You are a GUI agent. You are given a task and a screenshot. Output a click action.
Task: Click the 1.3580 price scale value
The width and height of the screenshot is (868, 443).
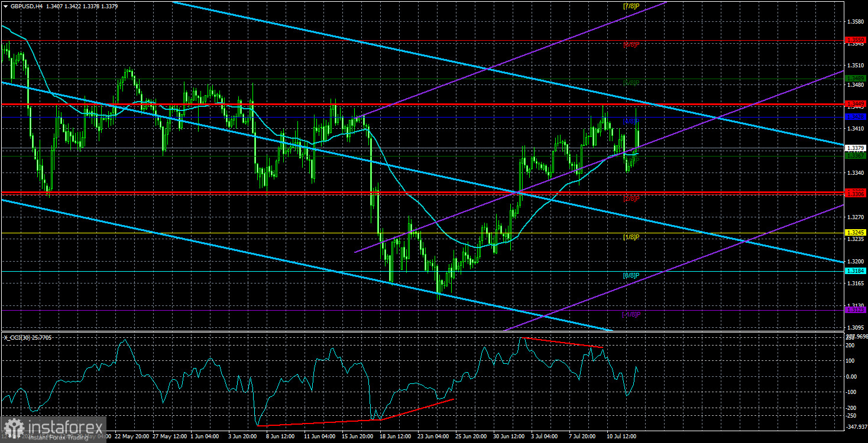point(856,21)
